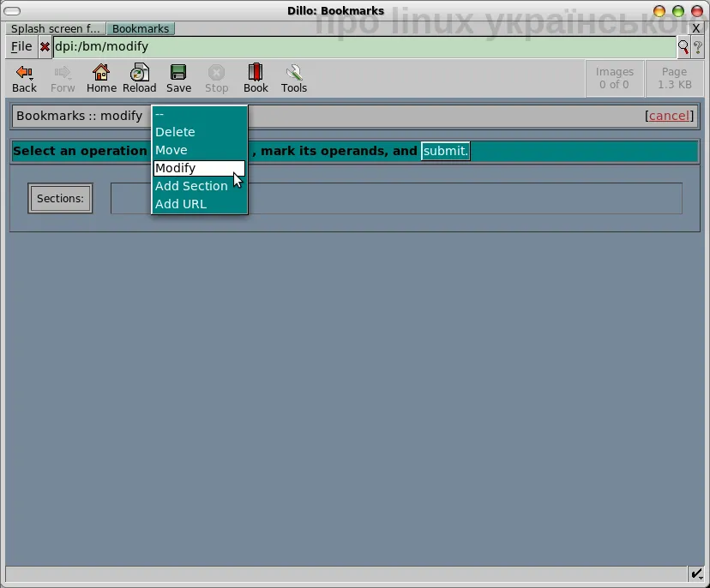Viewport: 710px width, 588px height.
Task: Click the Images 0 of 0 indicator
Action: coord(615,78)
